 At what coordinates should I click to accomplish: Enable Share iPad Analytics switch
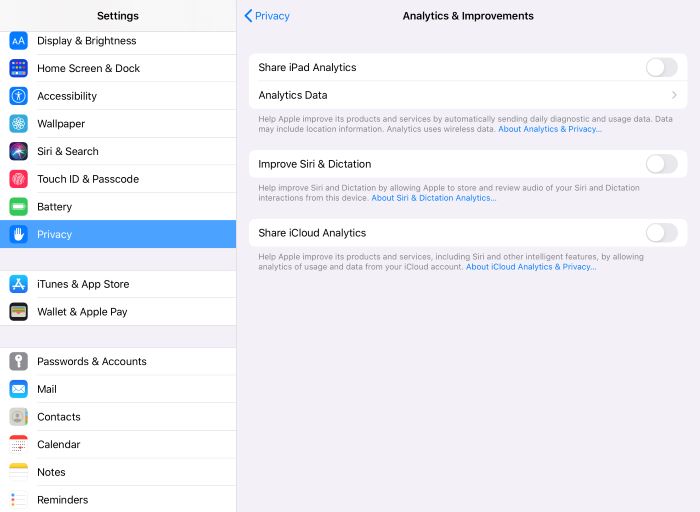click(x=661, y=67)
